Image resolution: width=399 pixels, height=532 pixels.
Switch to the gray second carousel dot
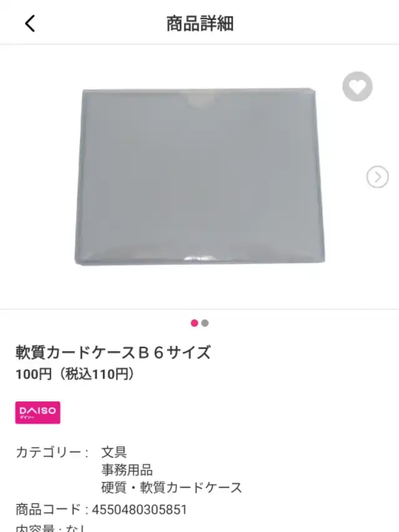pyautogui.click(x=205, y=323)
